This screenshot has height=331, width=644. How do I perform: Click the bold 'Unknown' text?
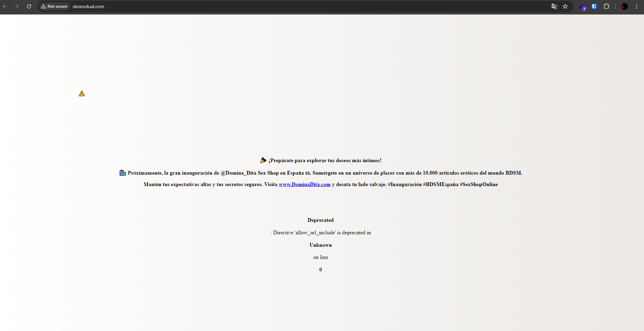(x=321, y=245)
